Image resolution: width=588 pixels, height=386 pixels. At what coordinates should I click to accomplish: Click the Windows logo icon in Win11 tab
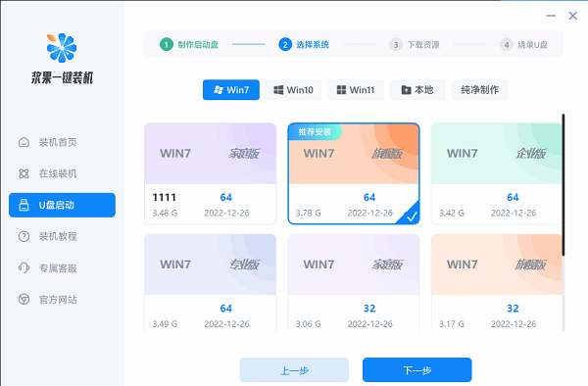(341, 90)
